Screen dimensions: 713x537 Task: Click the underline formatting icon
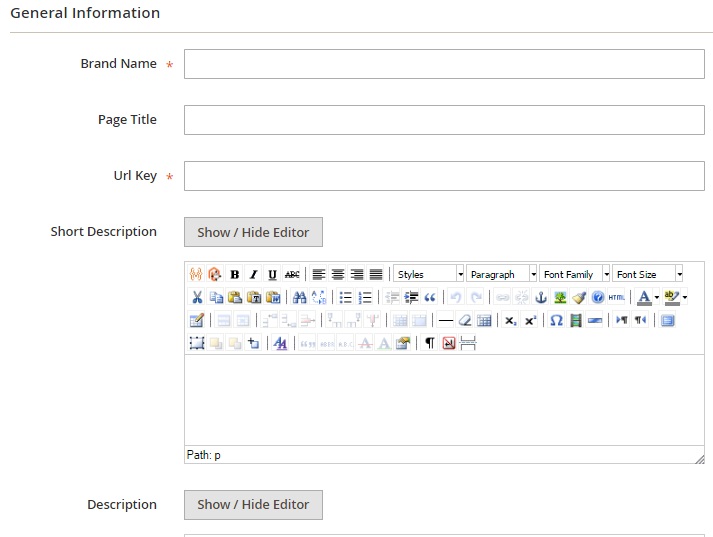click(x=272, y=274)
